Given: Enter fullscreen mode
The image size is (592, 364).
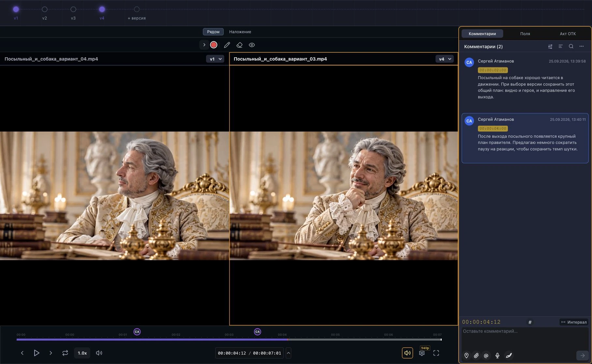Looking at the screenshot, I should pyautogui.click(x=436, y=353).
